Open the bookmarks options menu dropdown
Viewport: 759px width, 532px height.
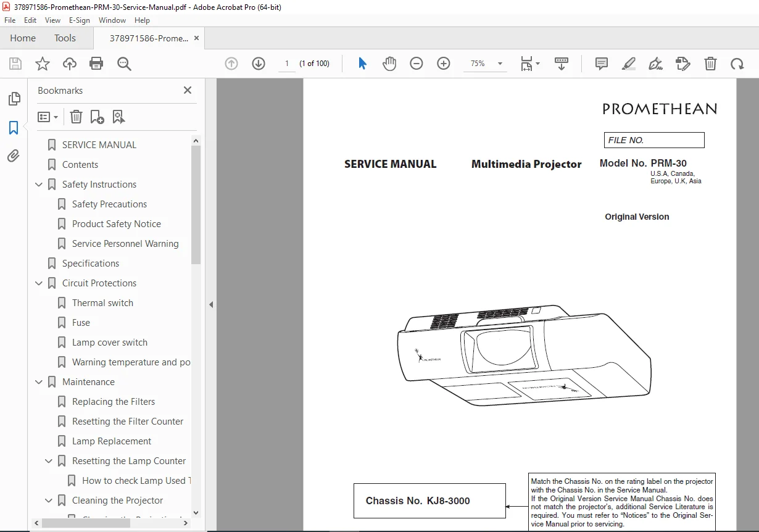48,117
